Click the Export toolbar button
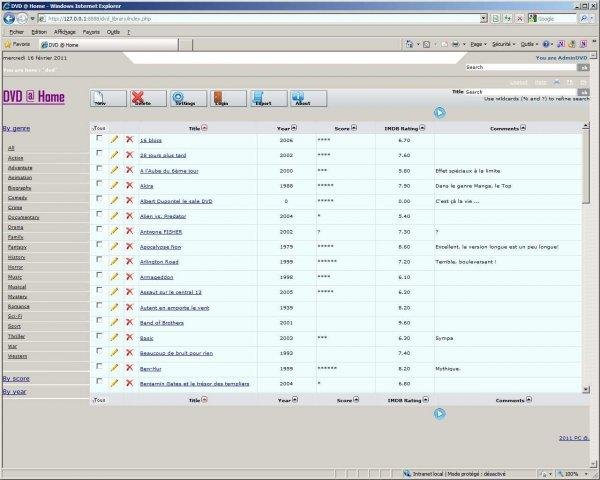This screenshot has width=600, height=480. pos(269,98)
